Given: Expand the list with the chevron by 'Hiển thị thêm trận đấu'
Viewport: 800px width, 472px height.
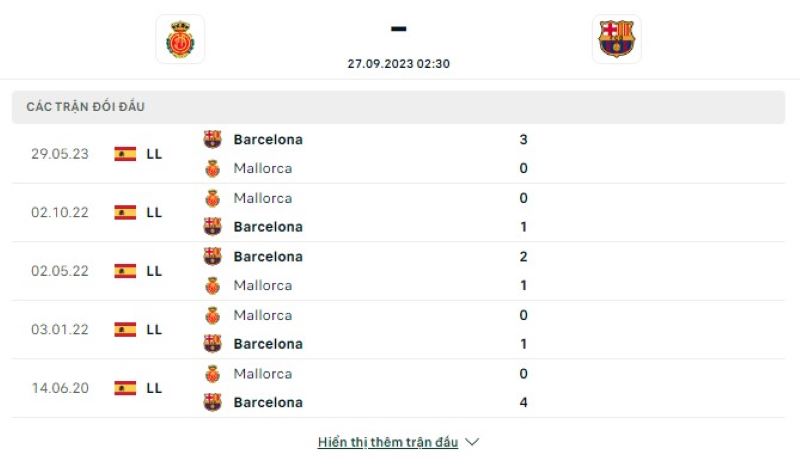Looking at the screenshot, I should pos(472,442).
